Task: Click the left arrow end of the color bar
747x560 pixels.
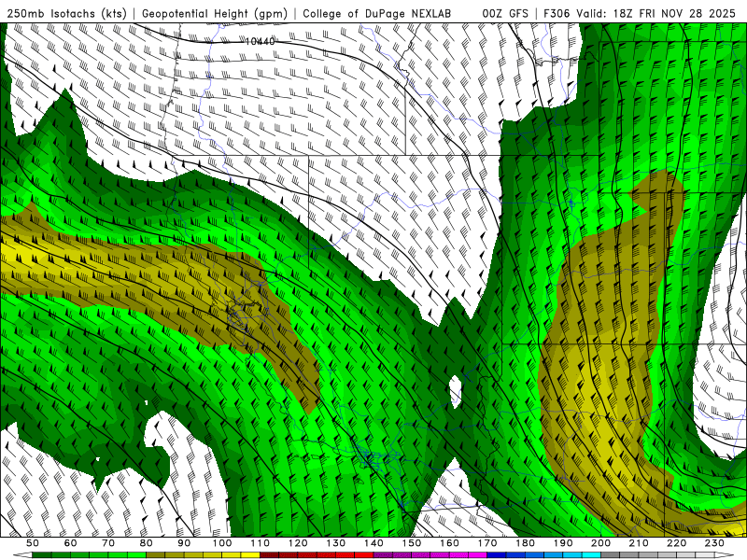Action: pos(22,555)
